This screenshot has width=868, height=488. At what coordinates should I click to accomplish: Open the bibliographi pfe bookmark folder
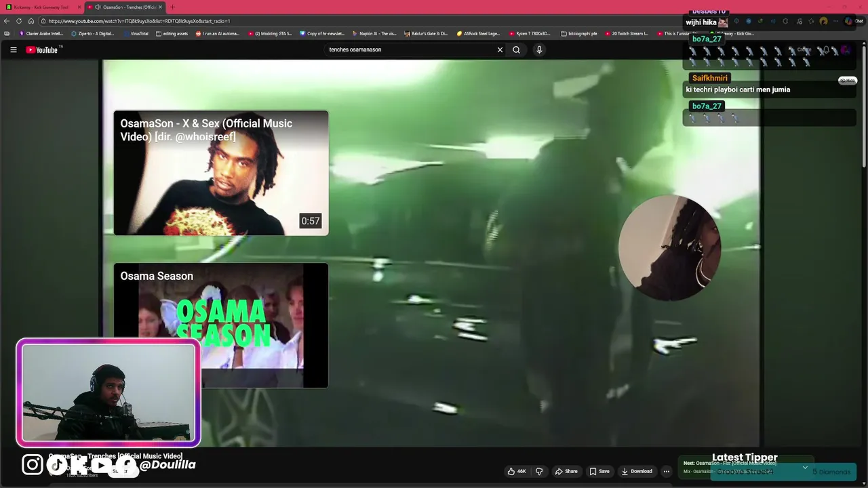tap(579, 33)
